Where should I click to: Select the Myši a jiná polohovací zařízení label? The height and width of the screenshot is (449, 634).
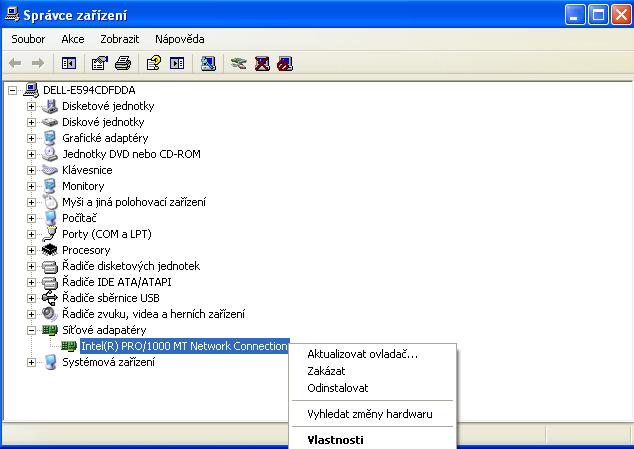pos(134,202)
